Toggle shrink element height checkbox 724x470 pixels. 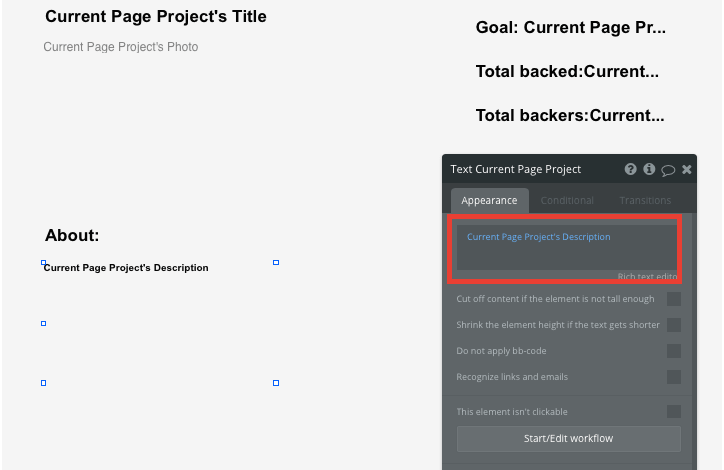pos(674,325)
